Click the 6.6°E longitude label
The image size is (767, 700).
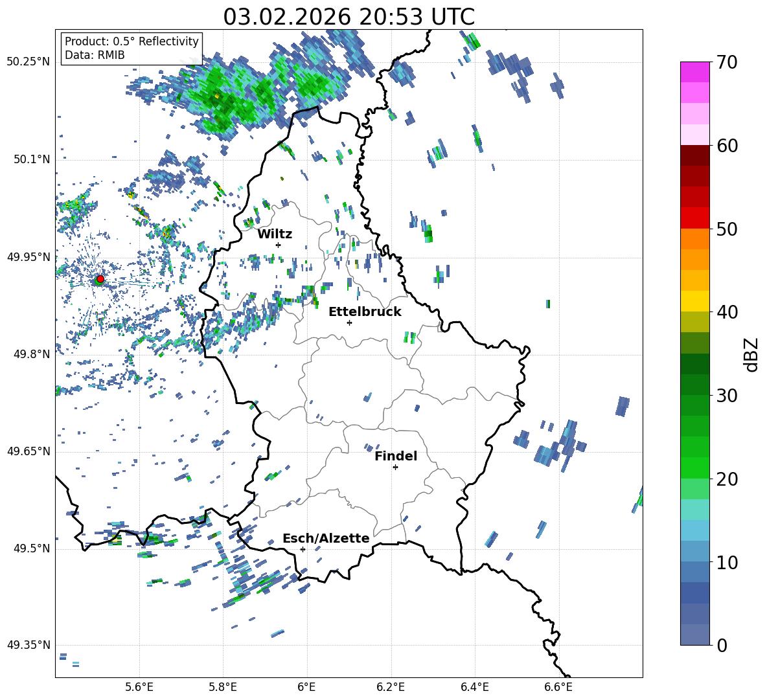(558, 687)
